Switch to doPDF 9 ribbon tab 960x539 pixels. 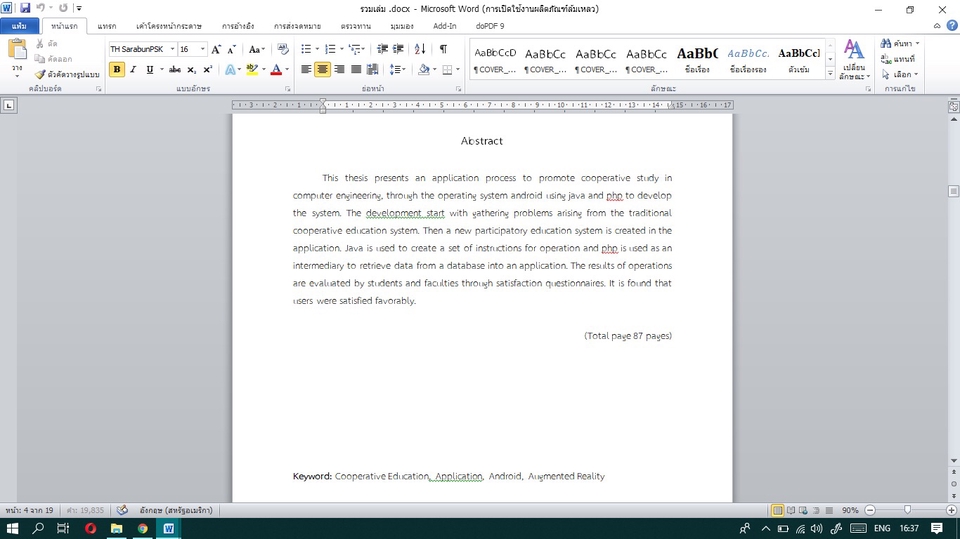tap(490, 26)
